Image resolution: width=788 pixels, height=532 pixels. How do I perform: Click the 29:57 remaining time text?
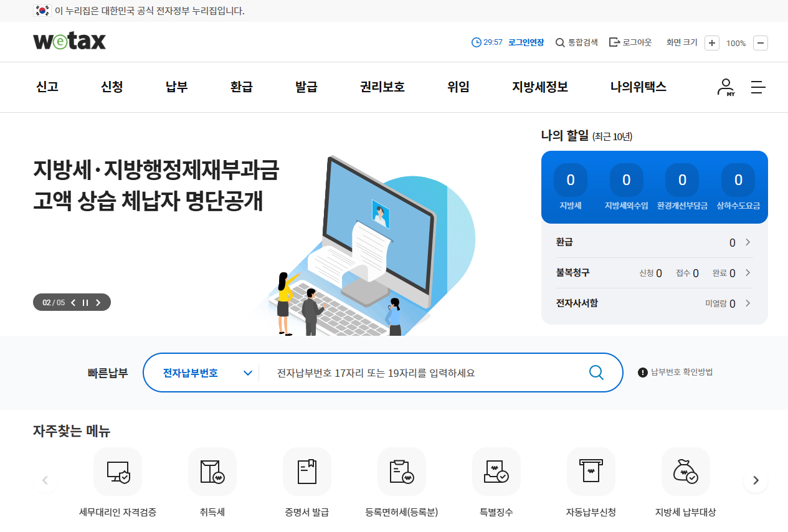click(x=493, y=42)
